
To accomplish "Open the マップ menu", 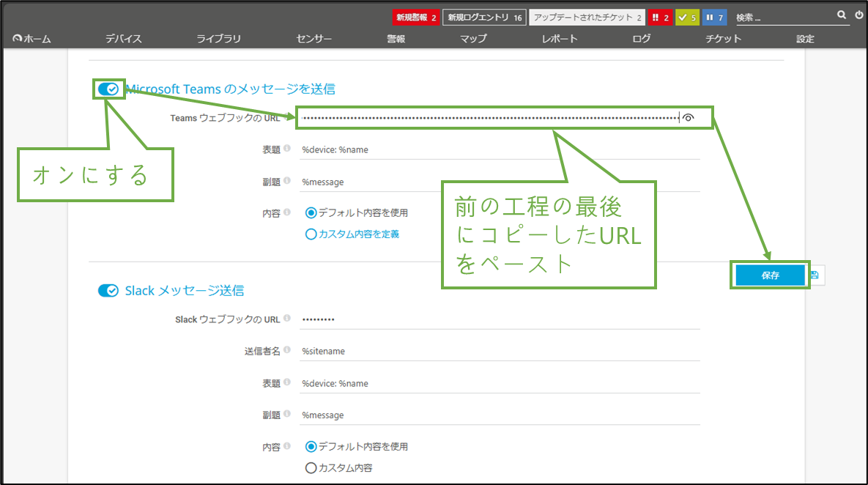I will tap(473, 39).
